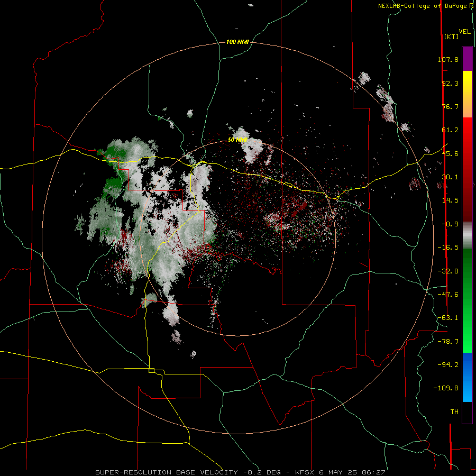Click the VEL legend title
The width and height of the screenshot is (476, 476).
pyautogui.click(x=464, y=32)
